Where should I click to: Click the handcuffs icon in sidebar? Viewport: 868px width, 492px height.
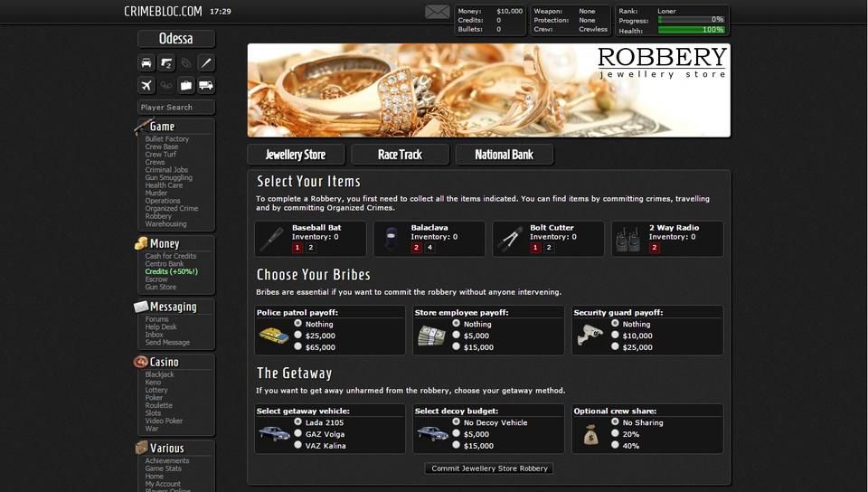pyautogui.click(x=166, y=85)
